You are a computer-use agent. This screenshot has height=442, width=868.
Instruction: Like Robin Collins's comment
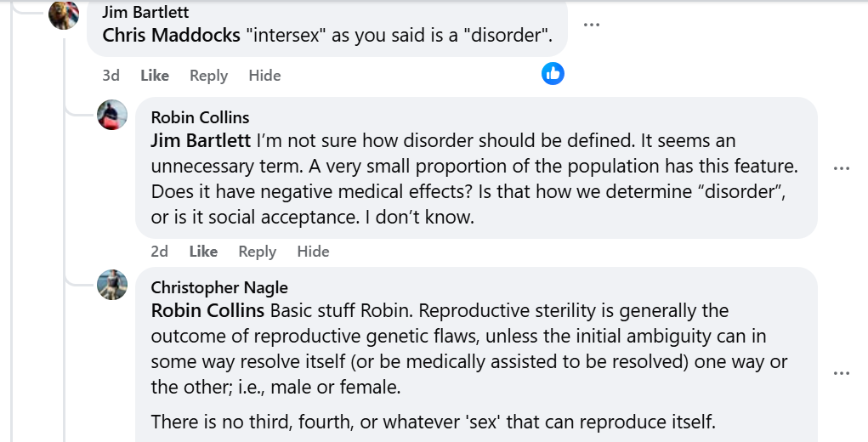[x=203, y=252]
